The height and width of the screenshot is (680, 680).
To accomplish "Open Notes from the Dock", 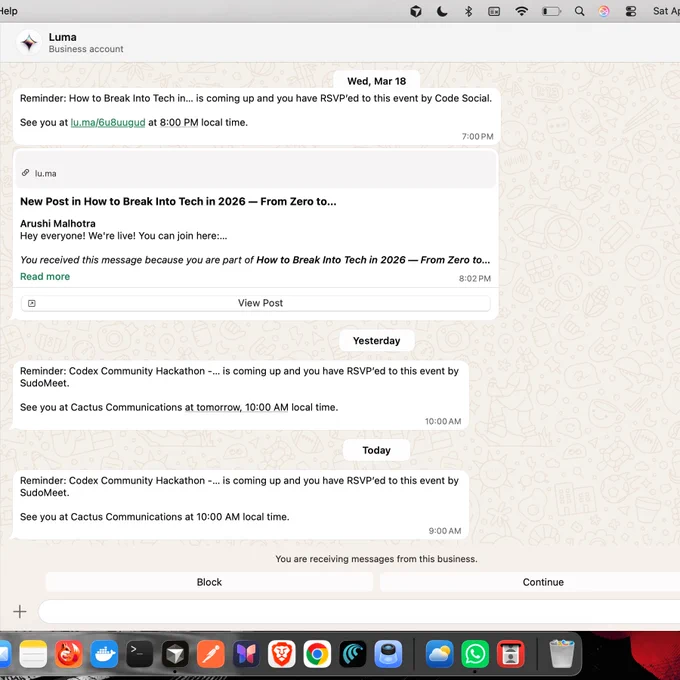I will (x=33, y=654).
